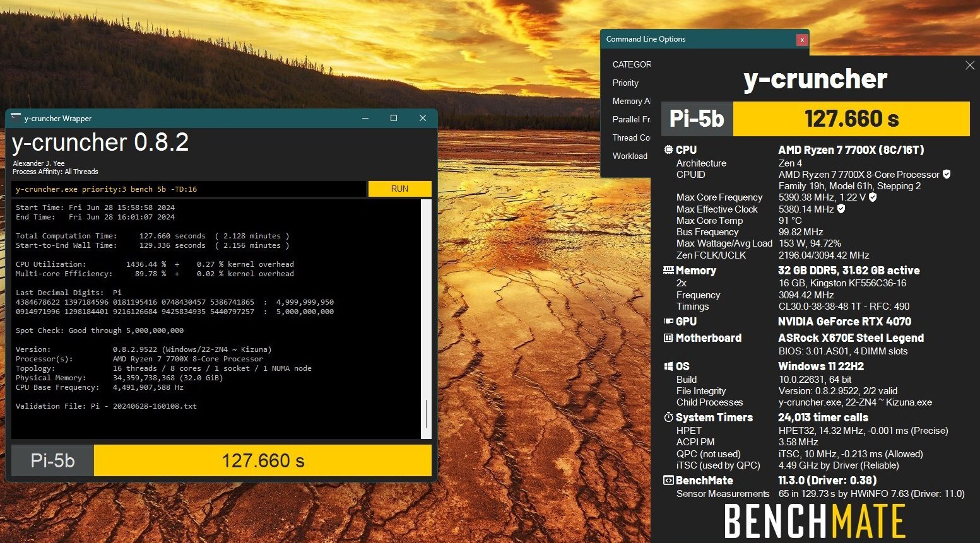Click the System Timers stopwatch icon
This screenshot has width=980, height=543.
point(668,417)
